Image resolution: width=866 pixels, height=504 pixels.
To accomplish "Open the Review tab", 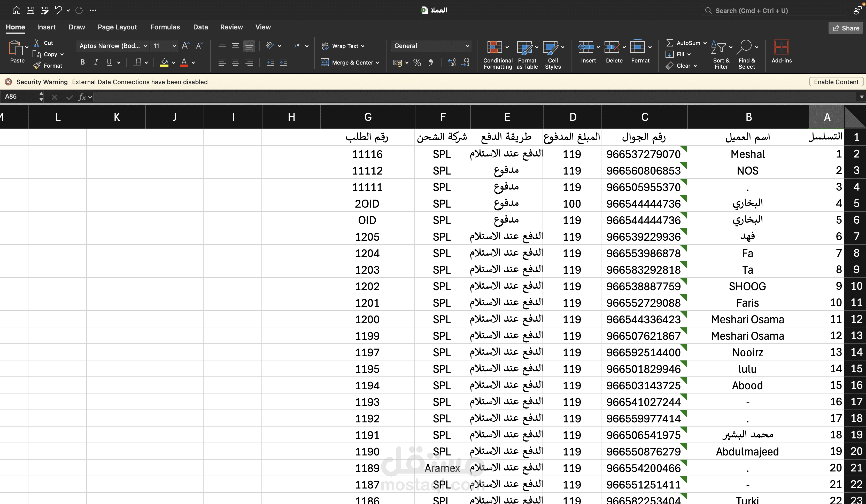I will (231, 27).
